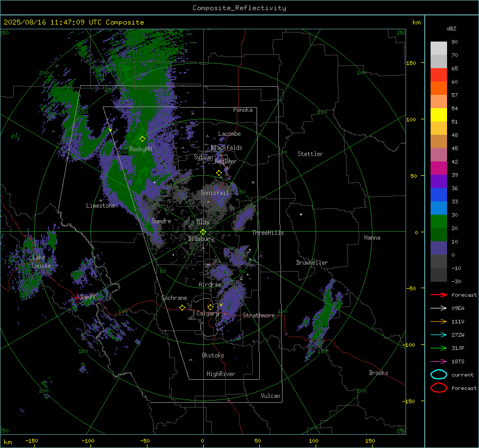Screen dimensions: 479x448
Task: Select the light gray swatch between 80 and 70
Action: pos(439,48)
